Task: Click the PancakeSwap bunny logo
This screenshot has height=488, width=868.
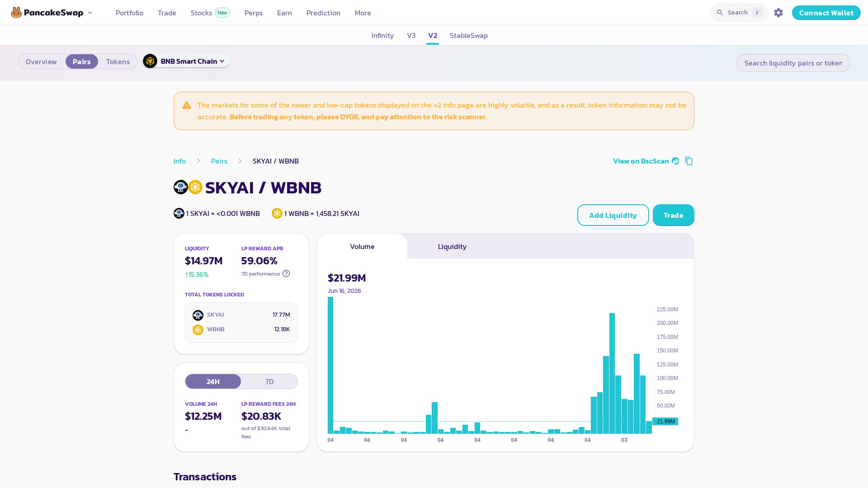Action: click(x=16, y=13)
